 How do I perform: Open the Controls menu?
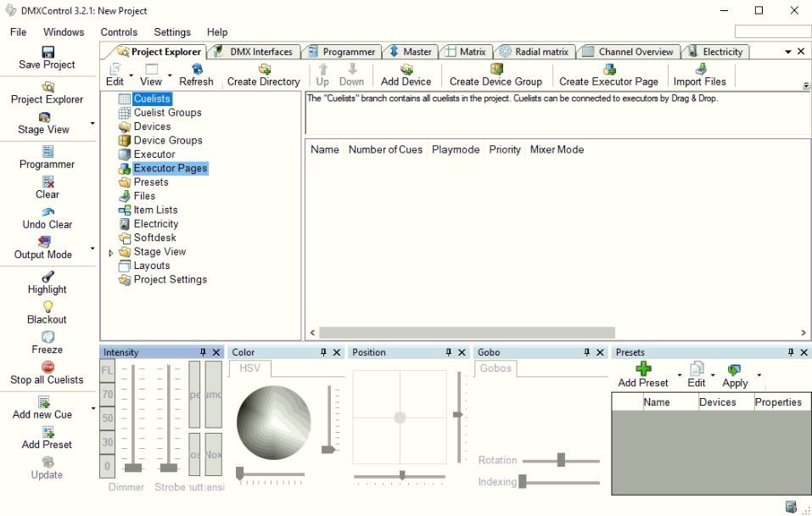click(119, 32)
